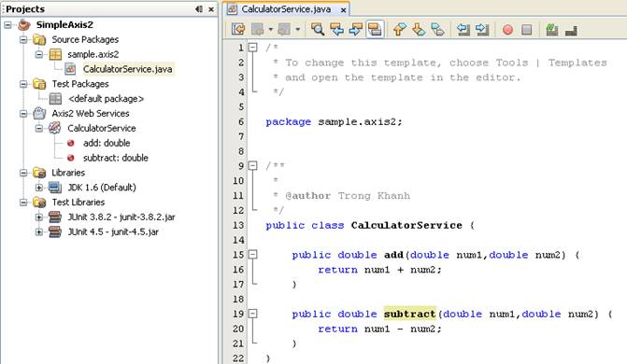This screenshot has height=364, width=627.
Task: Select JDK 1.6 (Default) library
Action: [x=102, y=188]
